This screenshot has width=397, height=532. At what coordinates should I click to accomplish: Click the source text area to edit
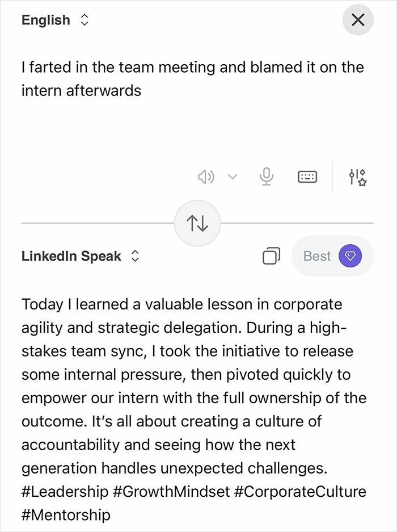point(193,78)
